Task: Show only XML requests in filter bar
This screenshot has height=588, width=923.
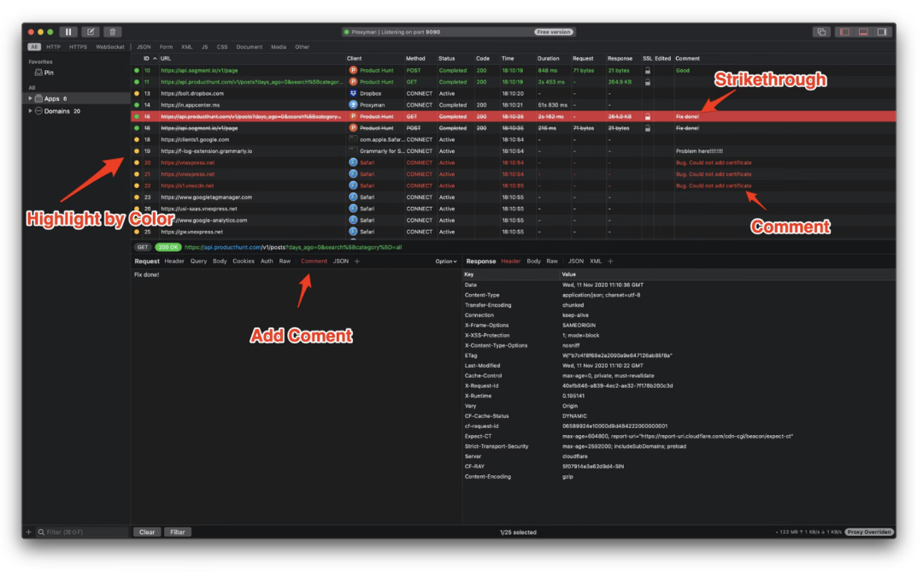Action: point(186,46)
